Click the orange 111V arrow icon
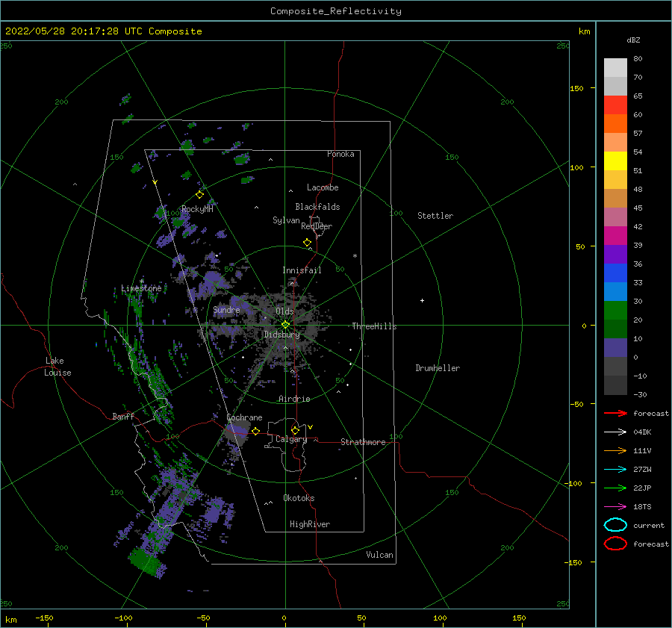 pyautogui.click(x=615, y=450)
